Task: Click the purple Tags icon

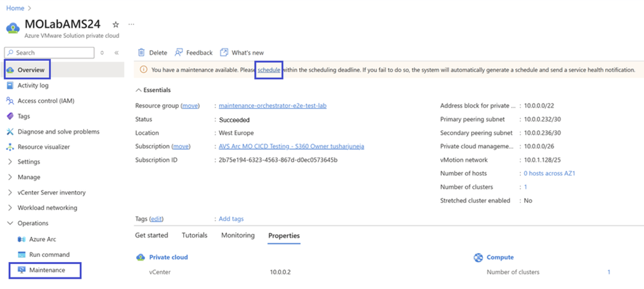Action: click(x=10, y=117)
